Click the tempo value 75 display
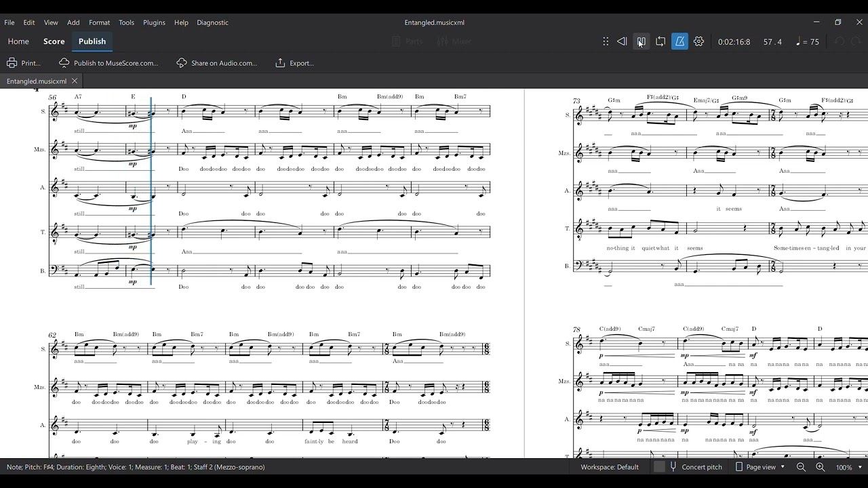The height and width of the screenshot is (488, 868). click(x=808, y=42)
